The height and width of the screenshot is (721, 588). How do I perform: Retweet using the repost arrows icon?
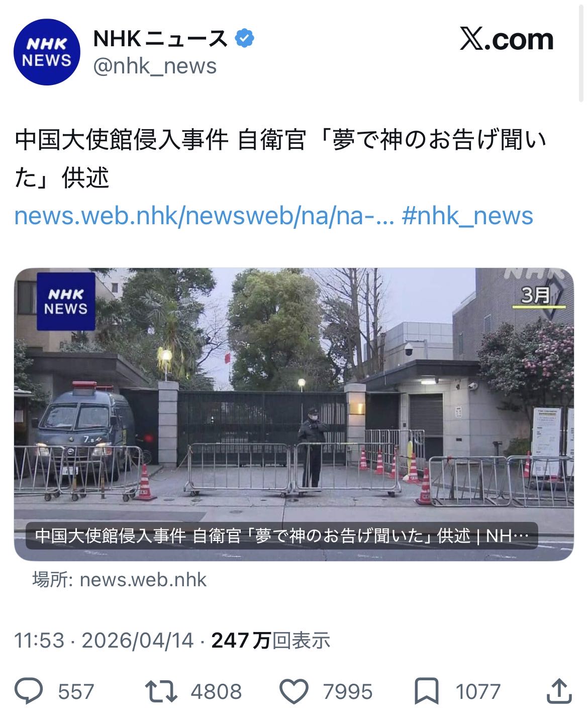161,691
